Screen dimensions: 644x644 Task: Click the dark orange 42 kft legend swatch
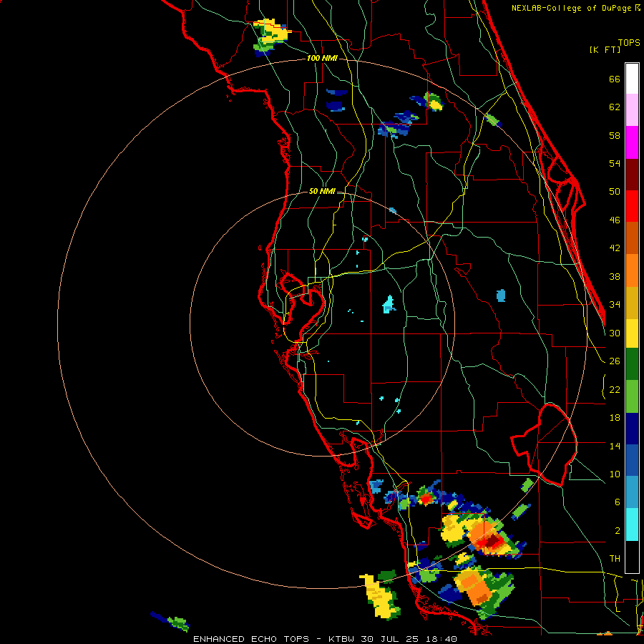click(632, 238)
